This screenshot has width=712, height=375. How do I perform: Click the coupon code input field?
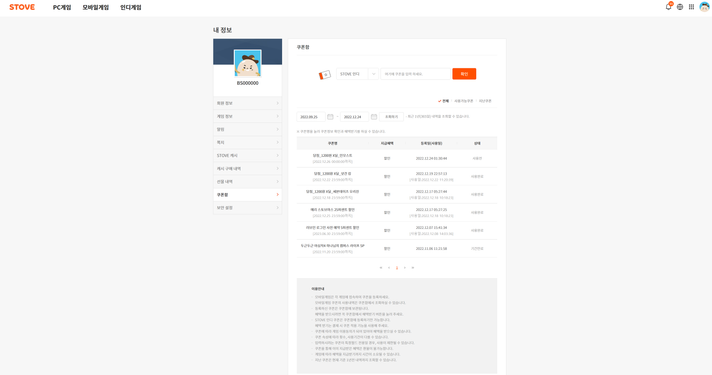tap(415, 74)
